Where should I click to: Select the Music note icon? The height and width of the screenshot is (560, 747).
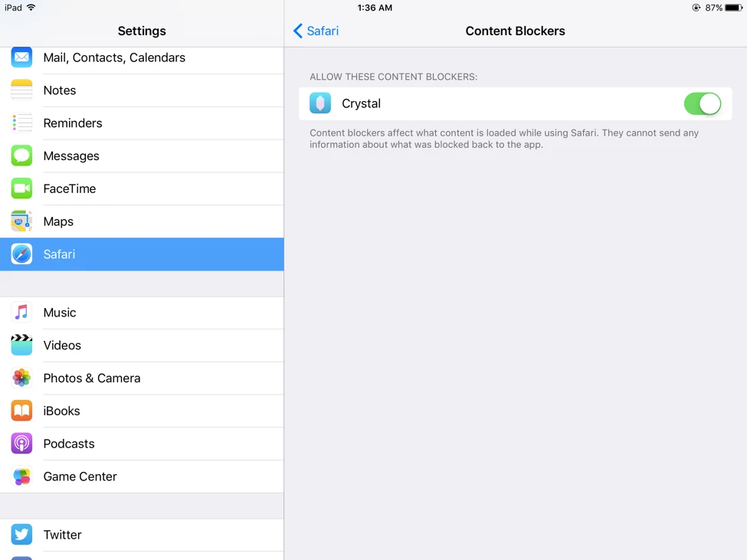point(21,313)
